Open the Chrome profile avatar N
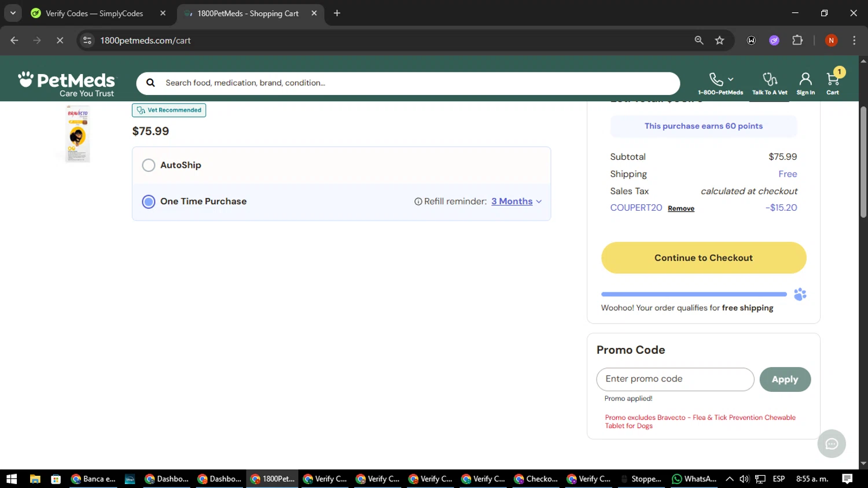Image resolution: width=868 pixels, height=488 pixels. pyautogui.click(x=831, y=41)
